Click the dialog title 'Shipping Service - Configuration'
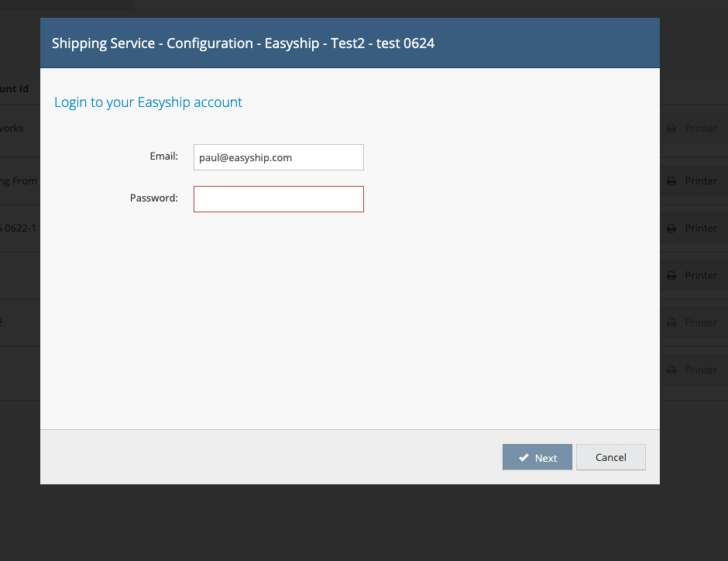728x561 pixels. (153, 43)
